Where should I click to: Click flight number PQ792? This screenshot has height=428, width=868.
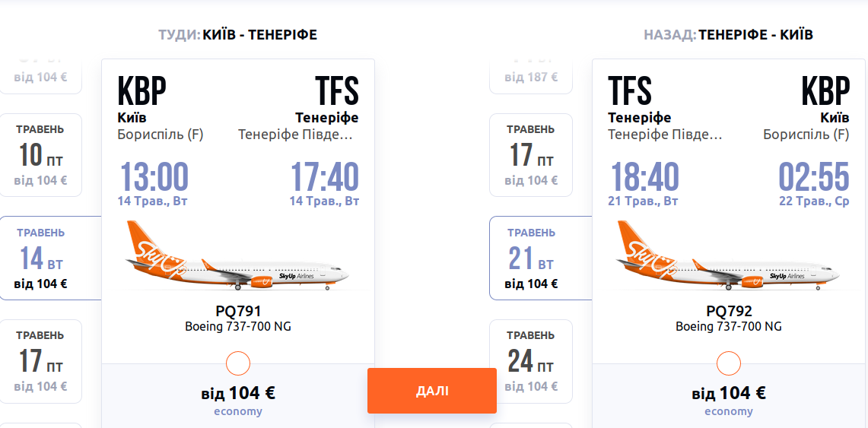pyautogui.click(x=729, y=311)
